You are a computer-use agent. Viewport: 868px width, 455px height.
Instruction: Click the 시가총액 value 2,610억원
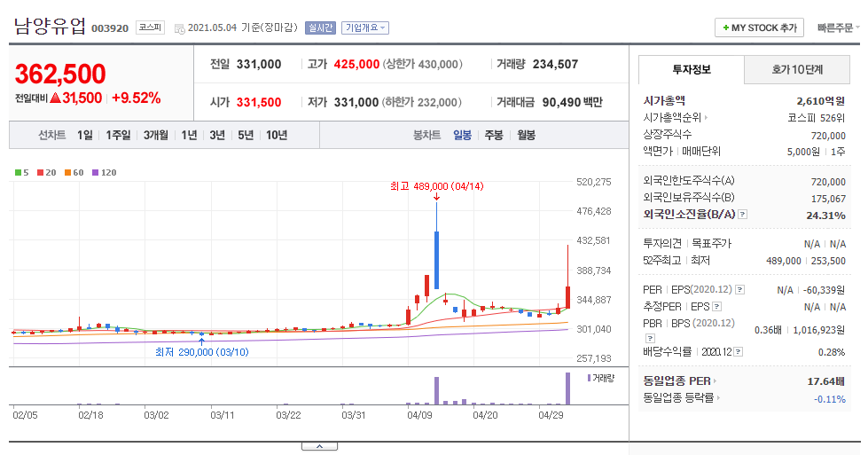coord(820,101)
